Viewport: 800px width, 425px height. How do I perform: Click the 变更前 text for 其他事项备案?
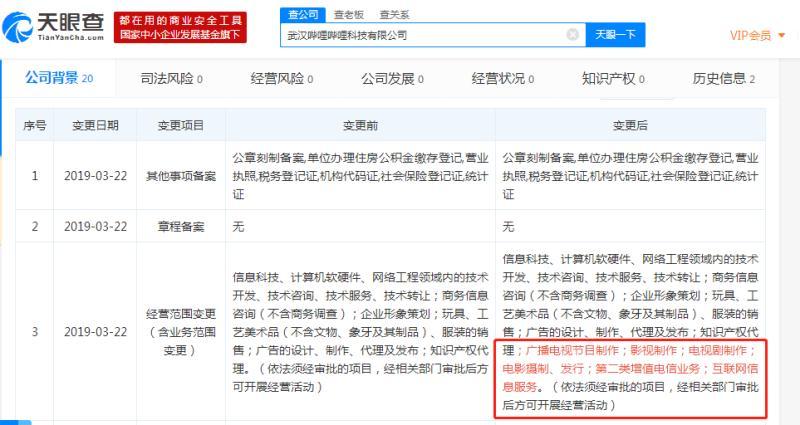click(x=360, y=176)
